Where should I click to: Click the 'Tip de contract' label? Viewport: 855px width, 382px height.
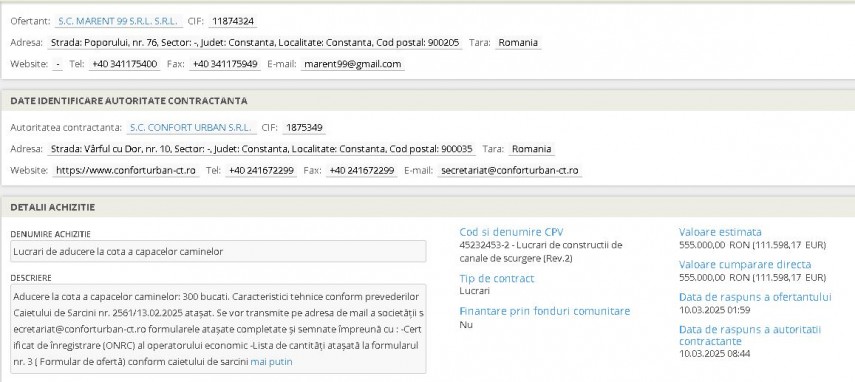[497, 278]
